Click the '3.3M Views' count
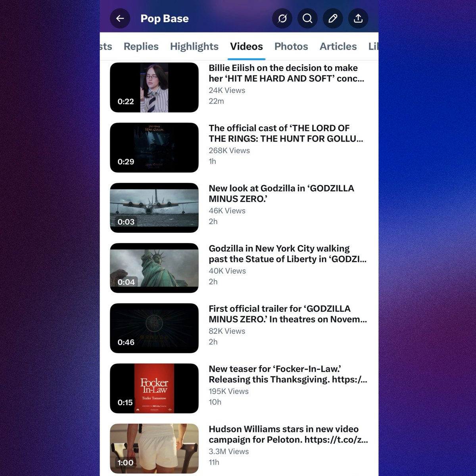Screen dimensions: 476x476 (229, 452)
